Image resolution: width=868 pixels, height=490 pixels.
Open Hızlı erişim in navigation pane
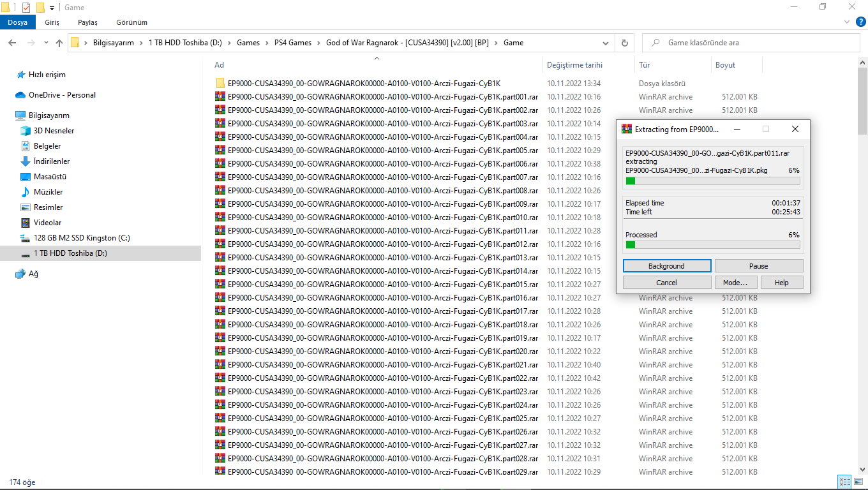[x=47, y=75]
